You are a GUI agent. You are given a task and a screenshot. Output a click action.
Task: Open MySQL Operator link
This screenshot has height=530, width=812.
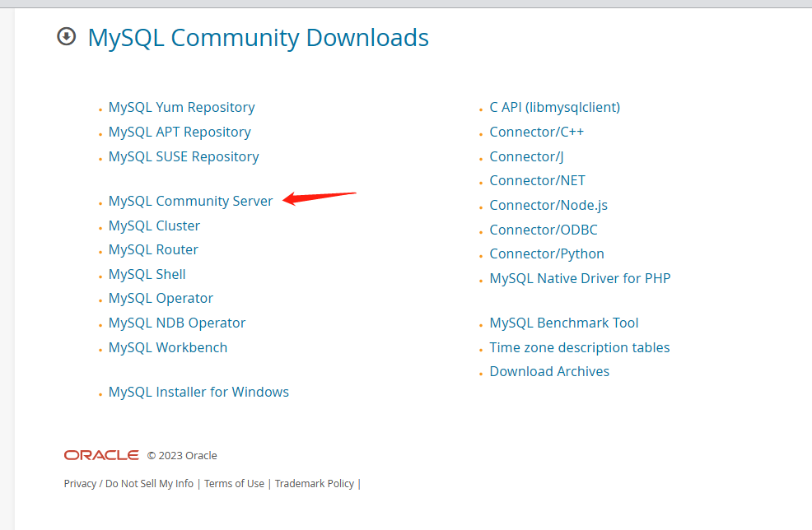click(x=161, y=298)
